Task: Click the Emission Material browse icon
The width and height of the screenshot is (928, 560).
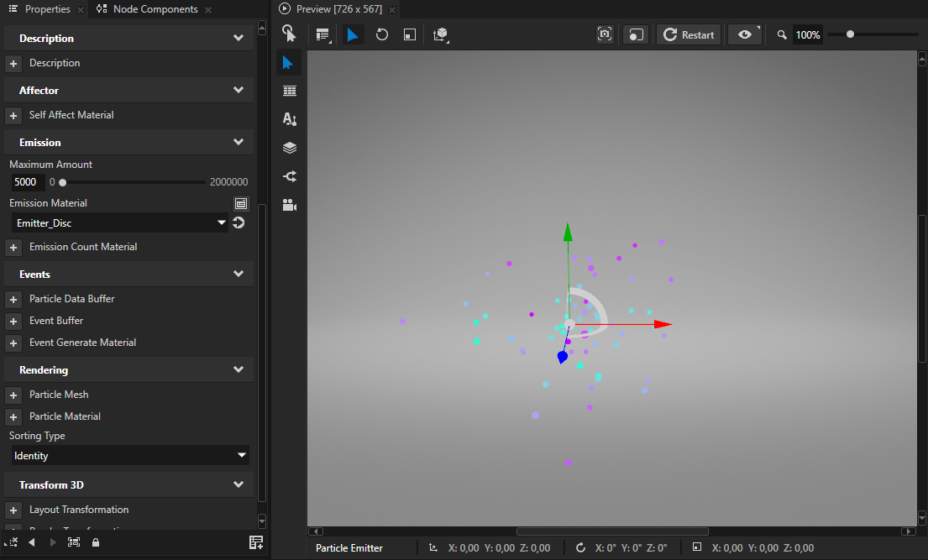Action: coord(241,204)
